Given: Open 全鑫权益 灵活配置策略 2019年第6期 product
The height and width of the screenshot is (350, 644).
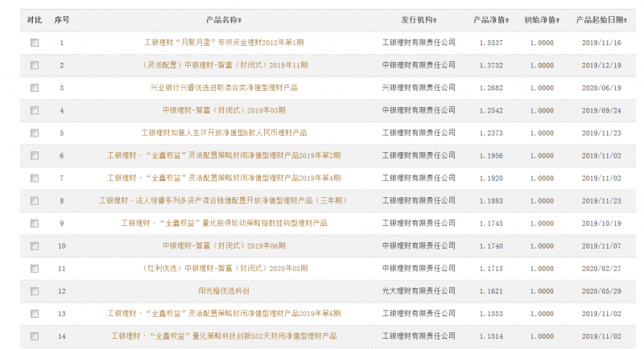Looking at the screenshot, I should coord(224,314).
